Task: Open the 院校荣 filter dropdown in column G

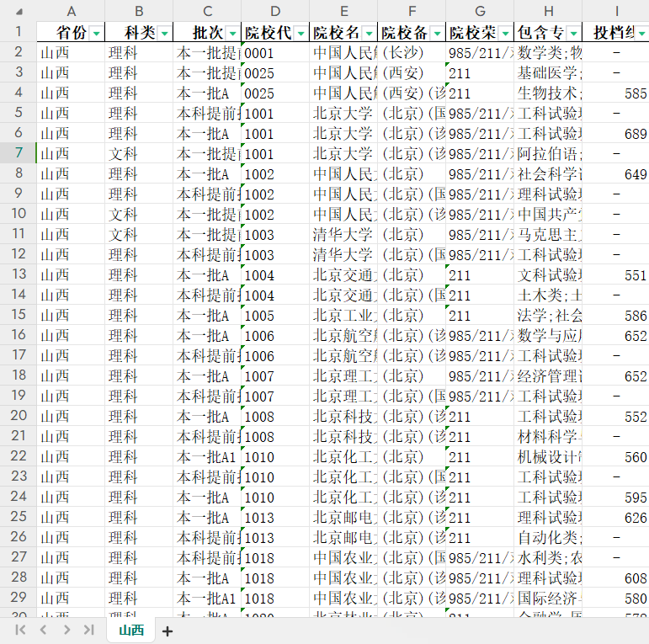Action: pos(506,33)
